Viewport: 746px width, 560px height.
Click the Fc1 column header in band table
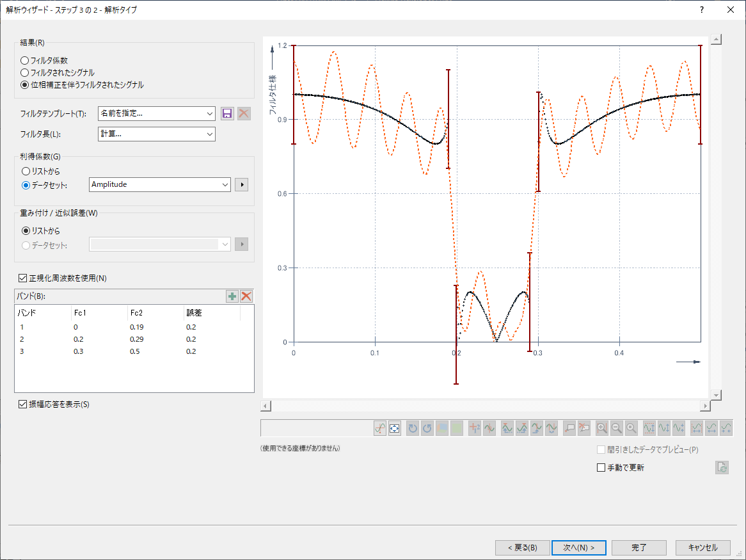pos(99,312)
